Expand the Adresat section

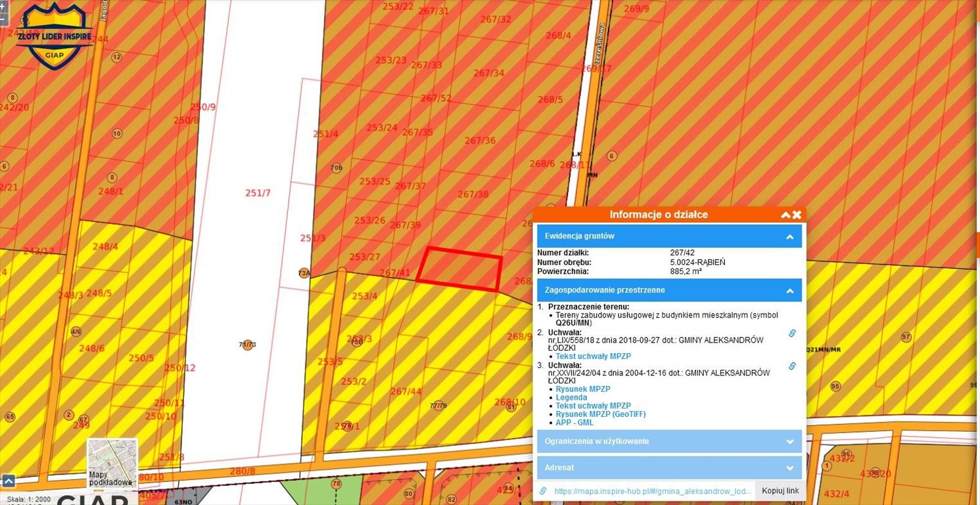pyautogui.click(x=669, y=468)
